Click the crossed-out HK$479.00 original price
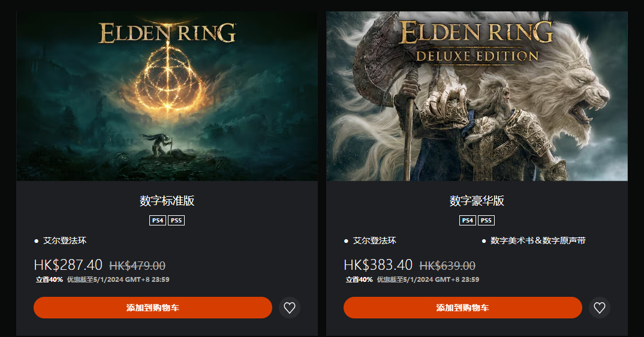 [137, 266]
